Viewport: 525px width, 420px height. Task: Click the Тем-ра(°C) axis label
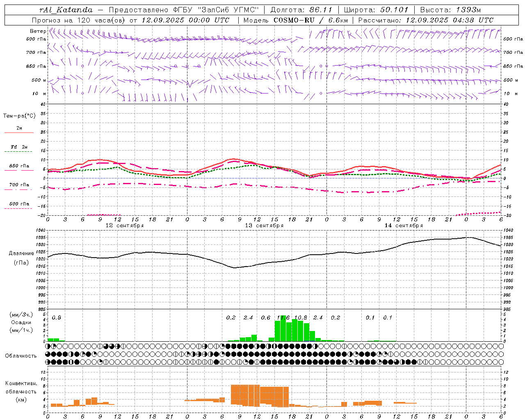point(19,116)
